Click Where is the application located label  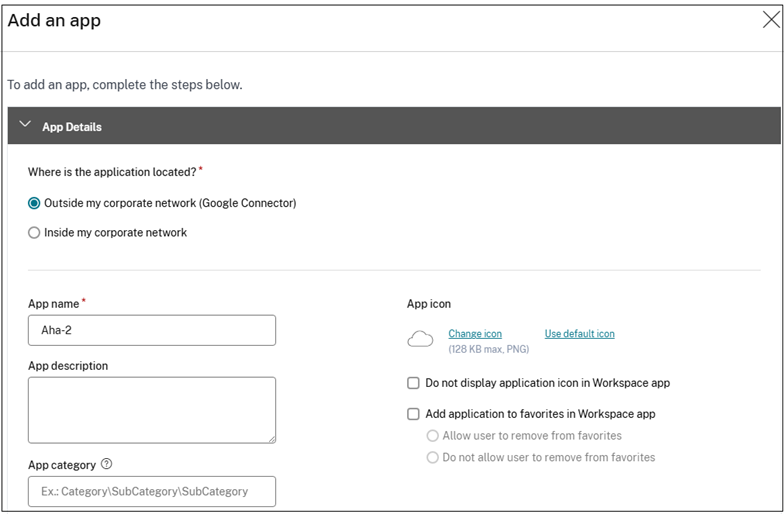[112, 172]
